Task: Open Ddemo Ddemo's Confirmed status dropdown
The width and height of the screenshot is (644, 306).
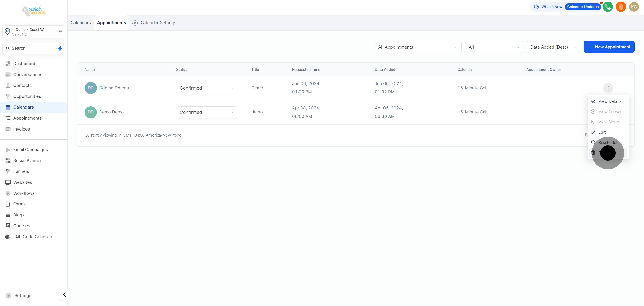Action: pos(206,88)
